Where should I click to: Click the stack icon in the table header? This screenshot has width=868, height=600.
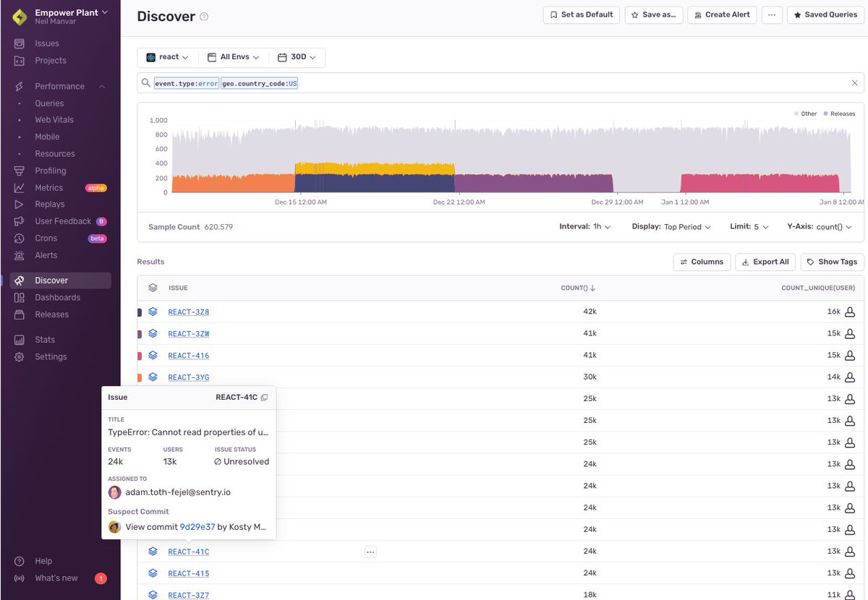153,287
